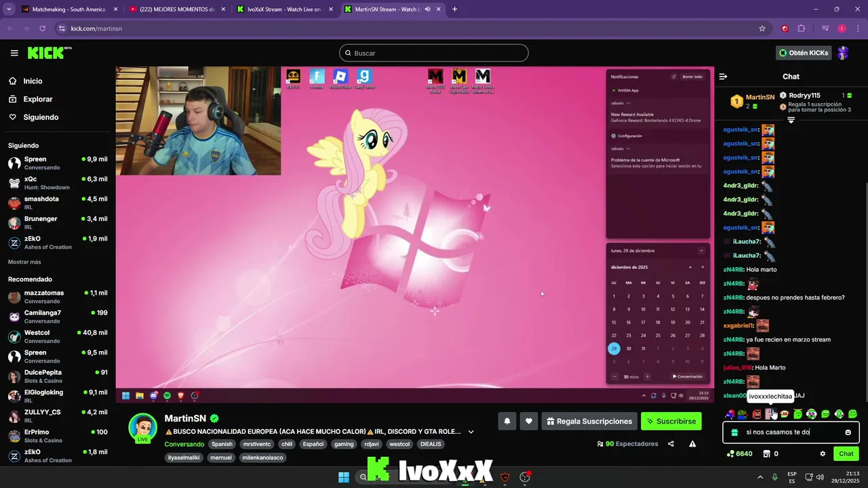Image resolution: width=868 pixels, height=488 pixels.
Task: Report stream via warning triangle icon
Action: tap(692, 444)
